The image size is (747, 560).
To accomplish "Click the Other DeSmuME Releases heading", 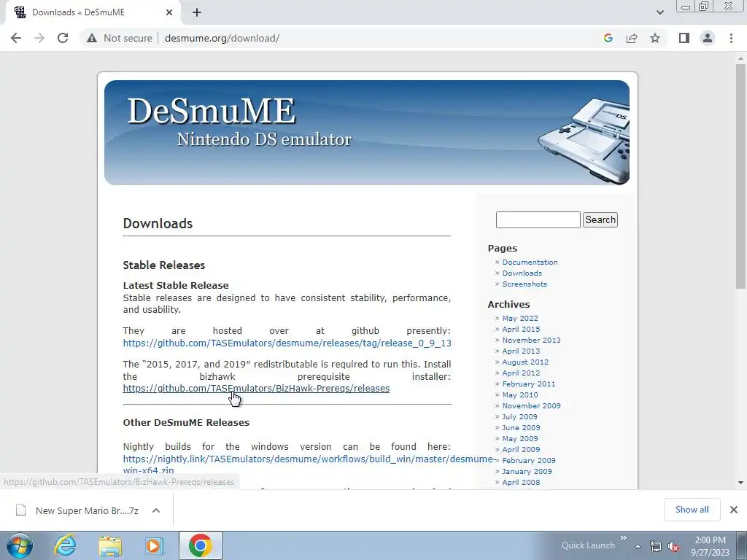I will 186,423.
